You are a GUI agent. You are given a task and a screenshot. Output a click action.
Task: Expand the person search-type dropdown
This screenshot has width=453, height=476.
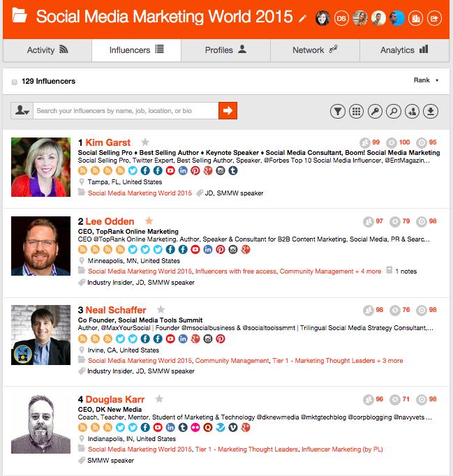(22, 110)
